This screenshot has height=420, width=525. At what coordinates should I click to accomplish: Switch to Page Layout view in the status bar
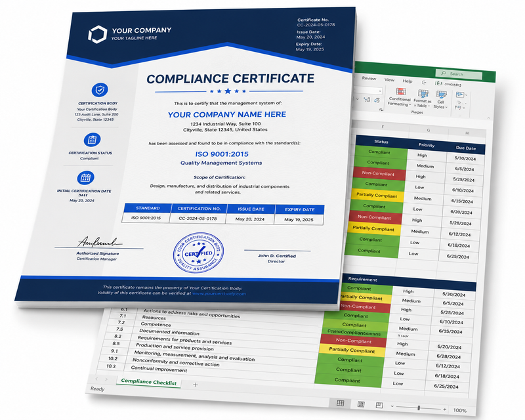[361, 404]
